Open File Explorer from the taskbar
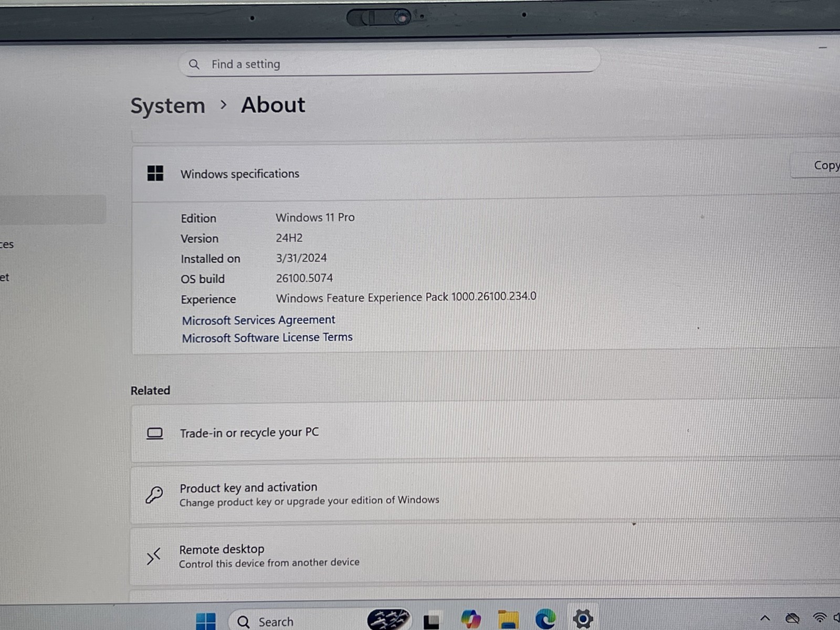Screen dimensions: 840x630 pyautogui.click(x=508, y=619)
